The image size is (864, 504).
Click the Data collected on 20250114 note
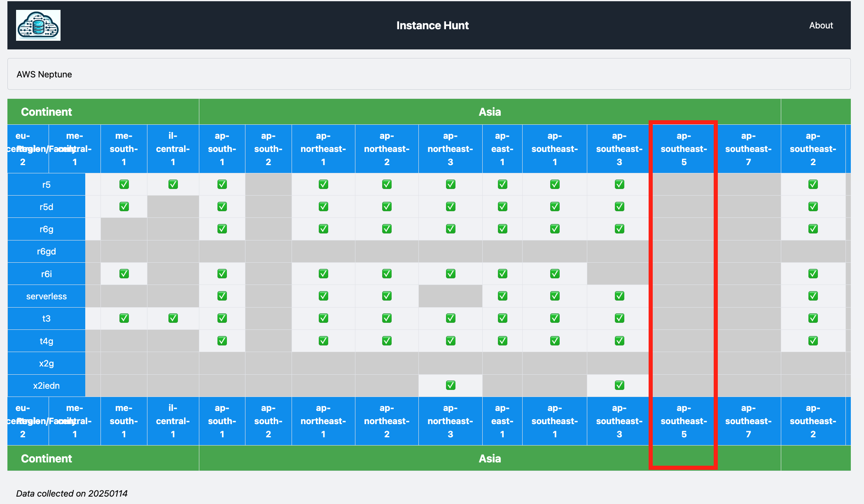(72, 493)
